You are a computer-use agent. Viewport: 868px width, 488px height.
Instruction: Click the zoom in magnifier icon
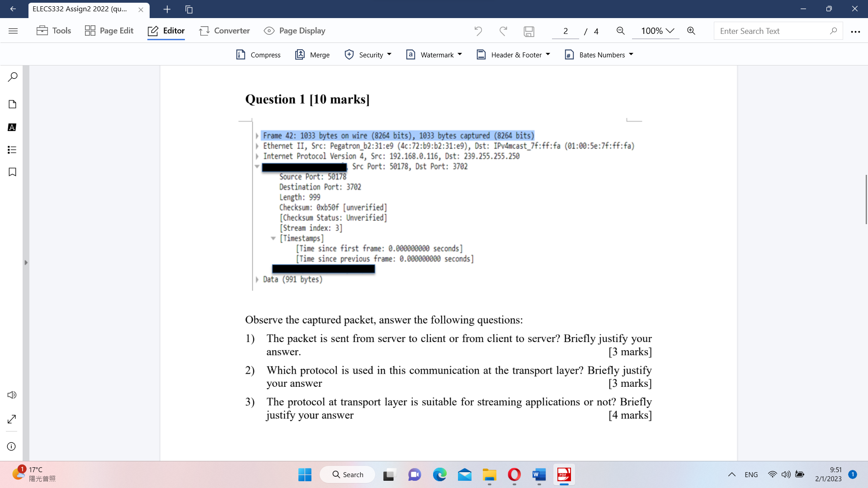(x=691, y=31)
